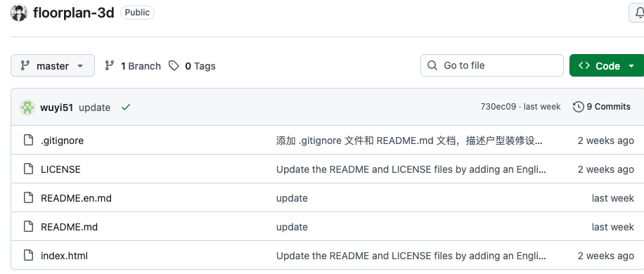Open the LICENSE file
Image resolution: width=644 pixels, height=274 pixels.
click(x=60, y=169)
